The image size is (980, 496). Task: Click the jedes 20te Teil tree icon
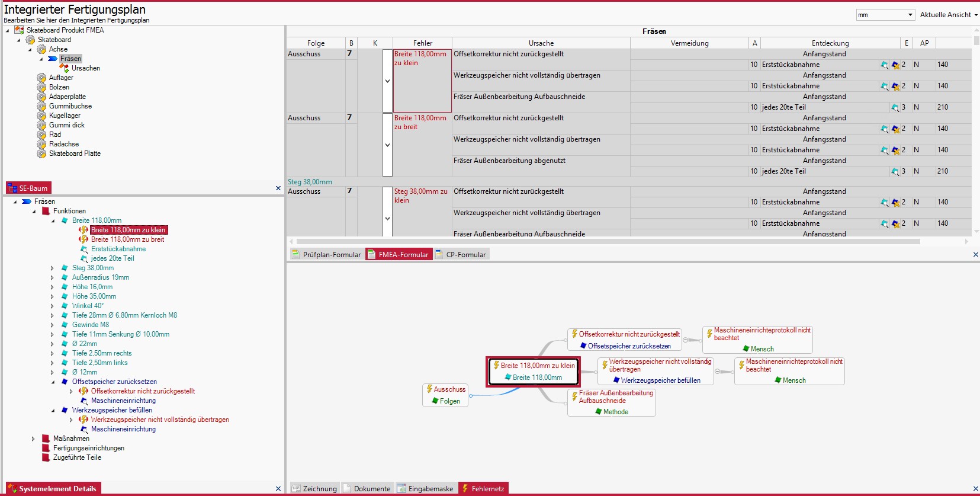(84, 258)
